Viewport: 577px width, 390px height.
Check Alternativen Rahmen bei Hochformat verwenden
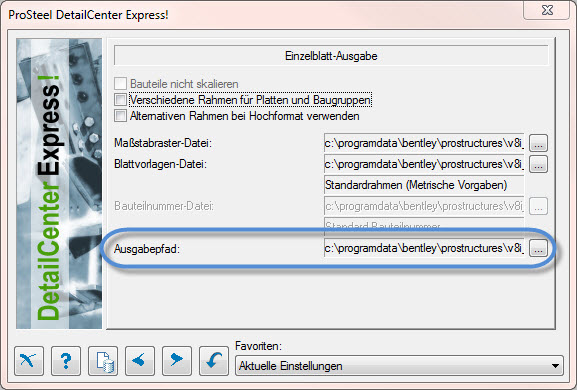pos(120,116)
